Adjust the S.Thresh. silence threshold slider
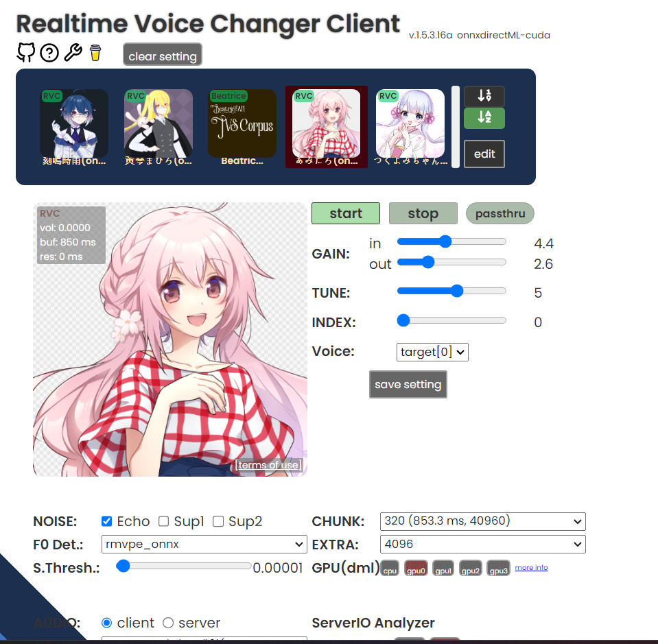 184,567
